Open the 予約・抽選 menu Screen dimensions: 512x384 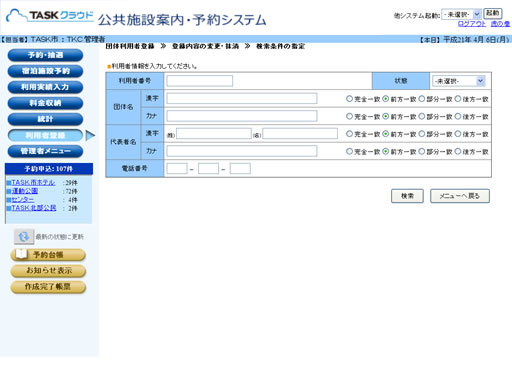click(45, 55)
